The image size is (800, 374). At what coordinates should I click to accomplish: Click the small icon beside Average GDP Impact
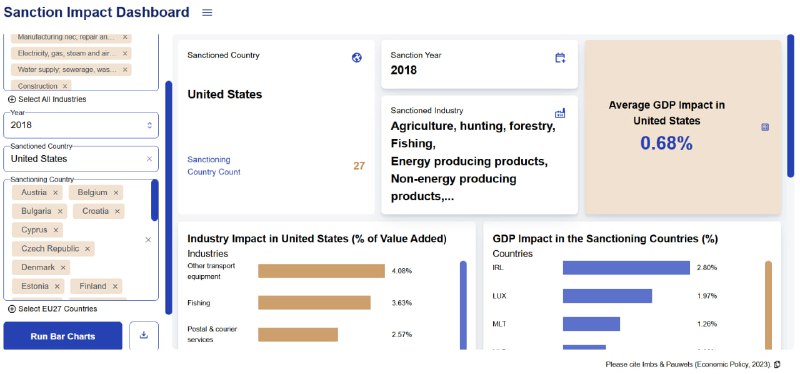coord(765,127)
